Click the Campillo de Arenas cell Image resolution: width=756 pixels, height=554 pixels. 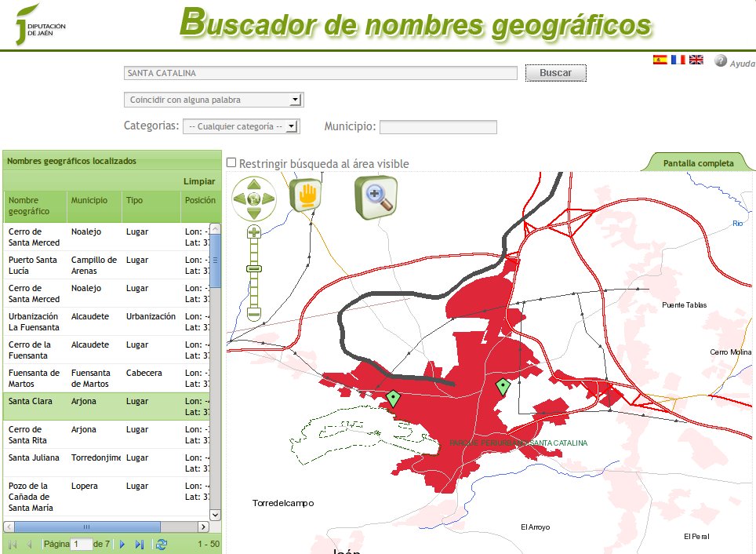point(94,265)
